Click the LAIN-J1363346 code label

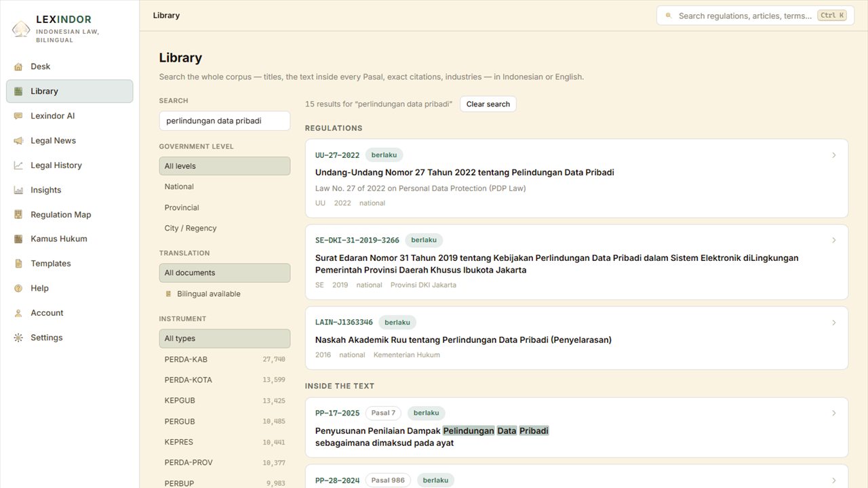click(x=344, y=323)
